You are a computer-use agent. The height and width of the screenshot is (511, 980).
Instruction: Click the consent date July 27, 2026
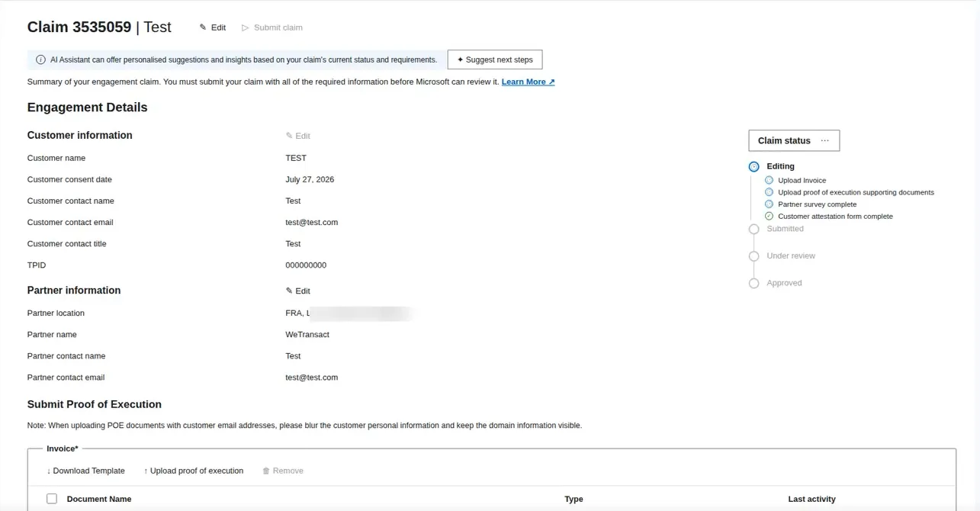point(310,179)
